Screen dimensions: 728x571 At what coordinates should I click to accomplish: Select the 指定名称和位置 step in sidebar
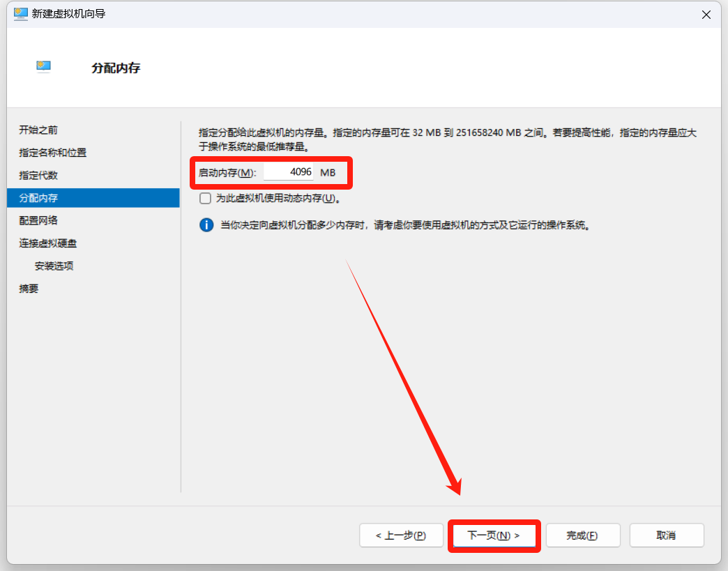point(53,153)
